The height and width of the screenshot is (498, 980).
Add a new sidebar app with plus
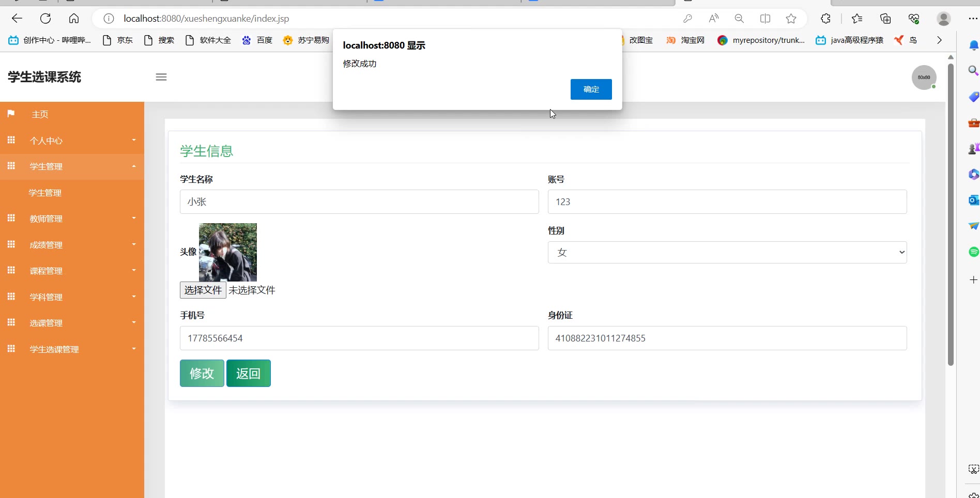973,279
